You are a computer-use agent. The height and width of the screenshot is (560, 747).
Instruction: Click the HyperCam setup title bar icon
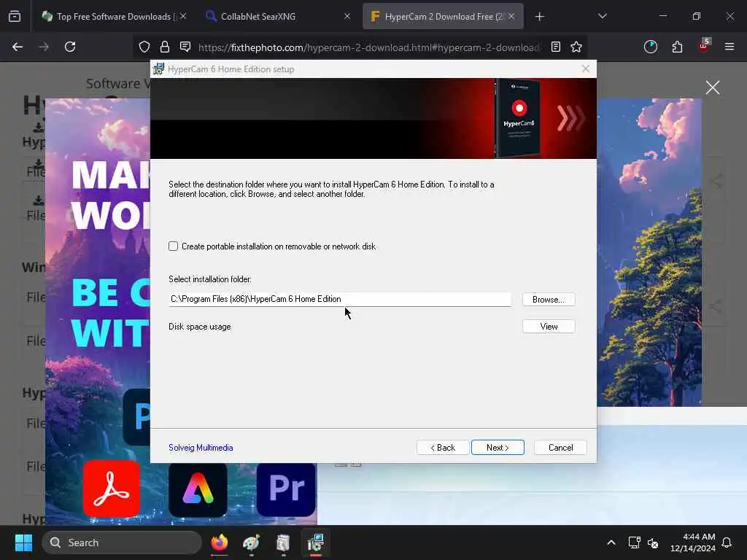click(158, 69)
